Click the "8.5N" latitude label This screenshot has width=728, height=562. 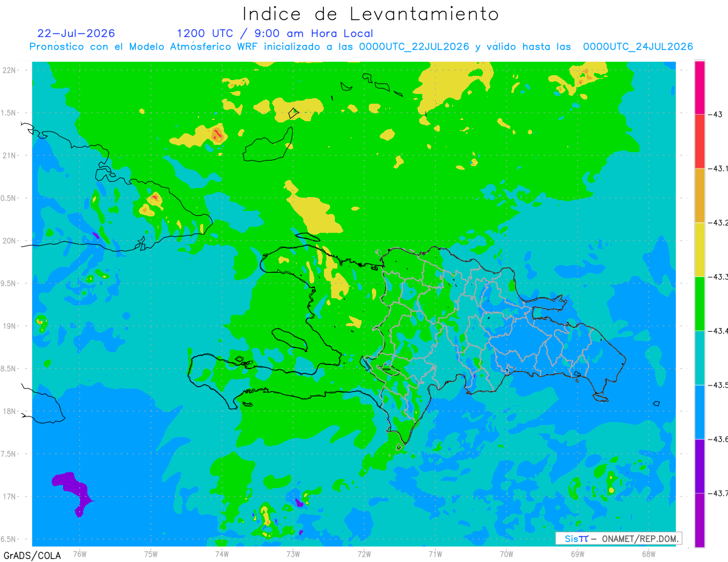pos(8,369)
